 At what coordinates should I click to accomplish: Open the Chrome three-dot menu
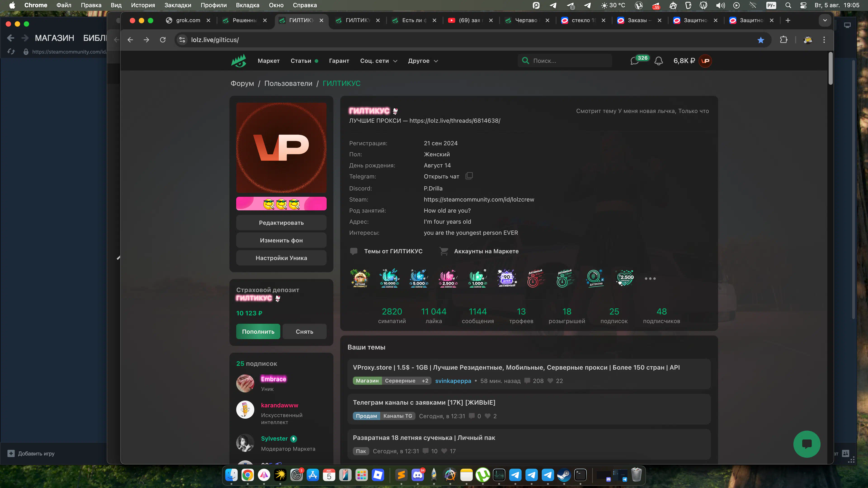tap(824, 40)
